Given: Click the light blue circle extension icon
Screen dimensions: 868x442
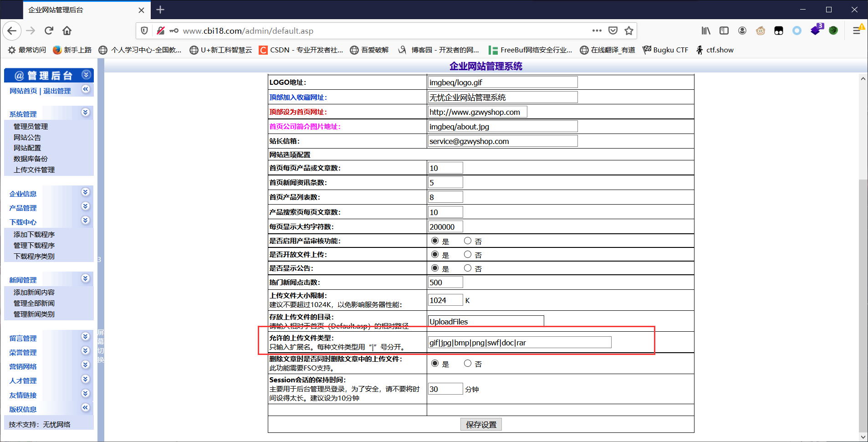Looking at the screenshot, I should point(797,31).
